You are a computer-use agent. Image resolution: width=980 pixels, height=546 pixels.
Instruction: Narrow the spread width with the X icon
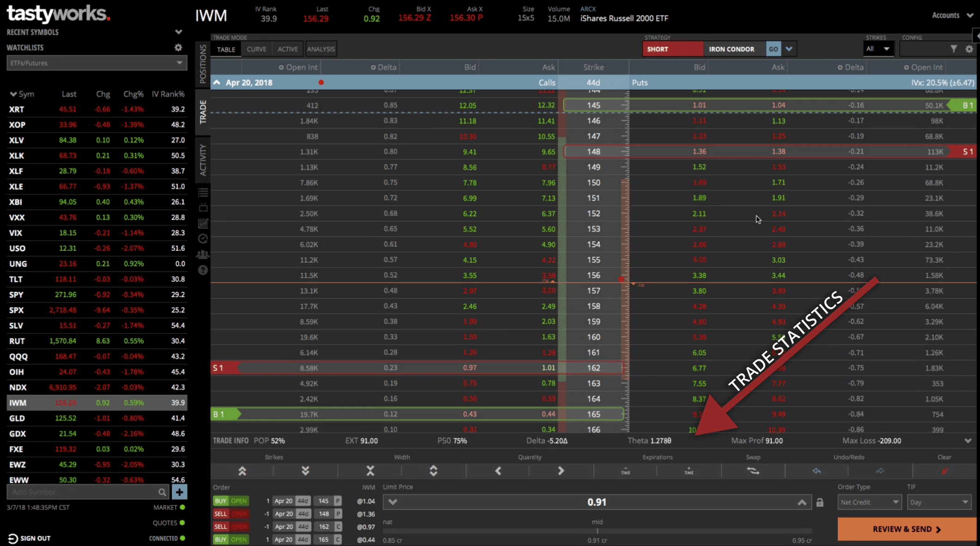(x=370, y=471)
